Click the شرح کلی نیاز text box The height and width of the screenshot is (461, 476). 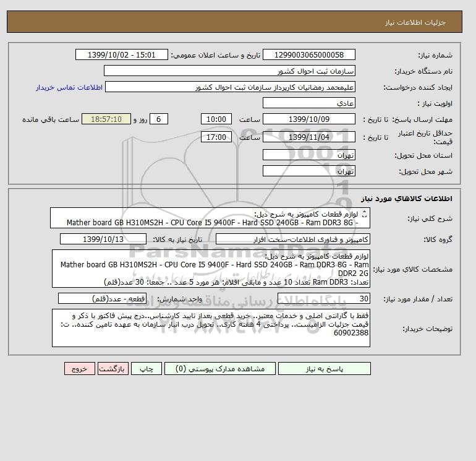[210, 218]
